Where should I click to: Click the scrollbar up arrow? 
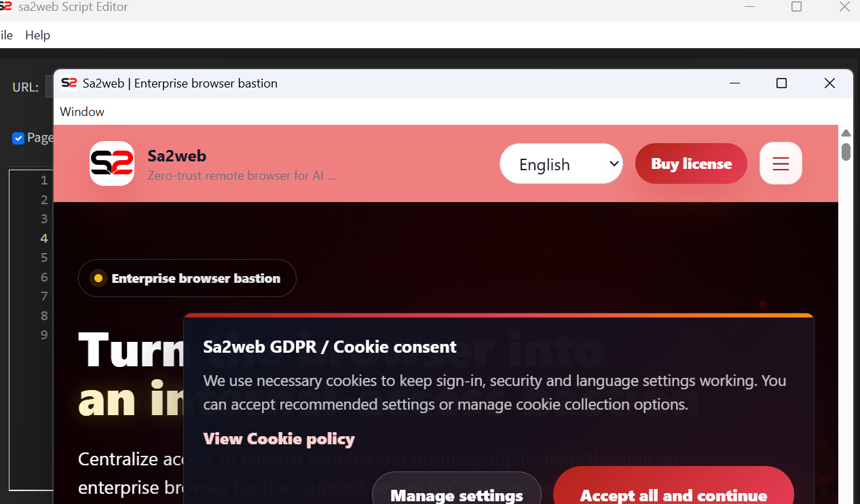click(846, 133)
